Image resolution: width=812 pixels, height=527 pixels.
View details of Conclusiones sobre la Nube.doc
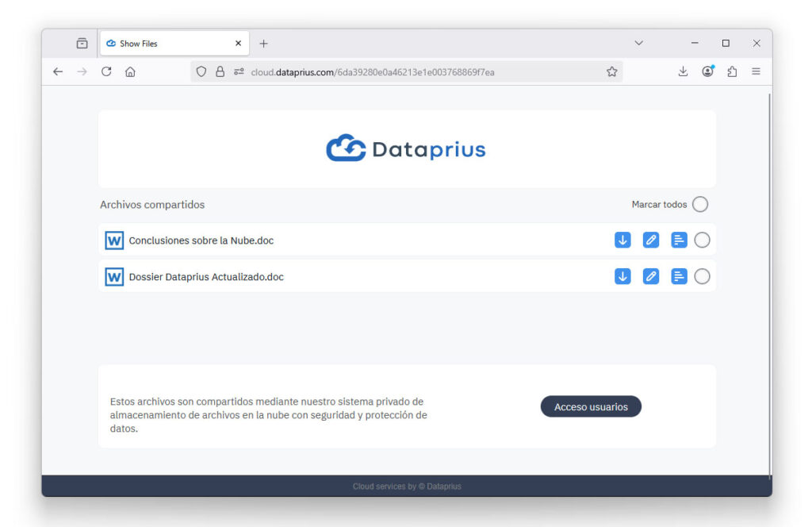(679, 240)
